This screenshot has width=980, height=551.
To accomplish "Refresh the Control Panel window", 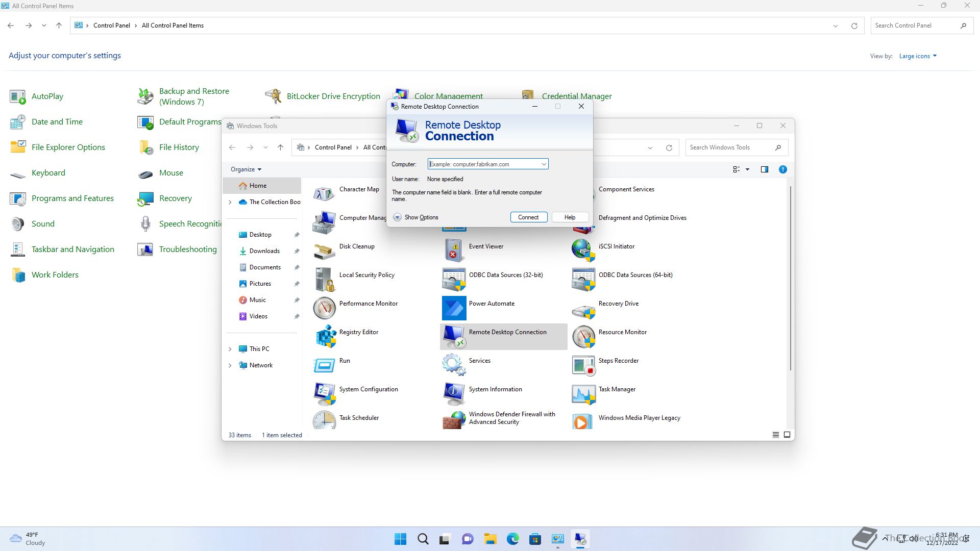I will pyautogui.click(x=854, y=26).
